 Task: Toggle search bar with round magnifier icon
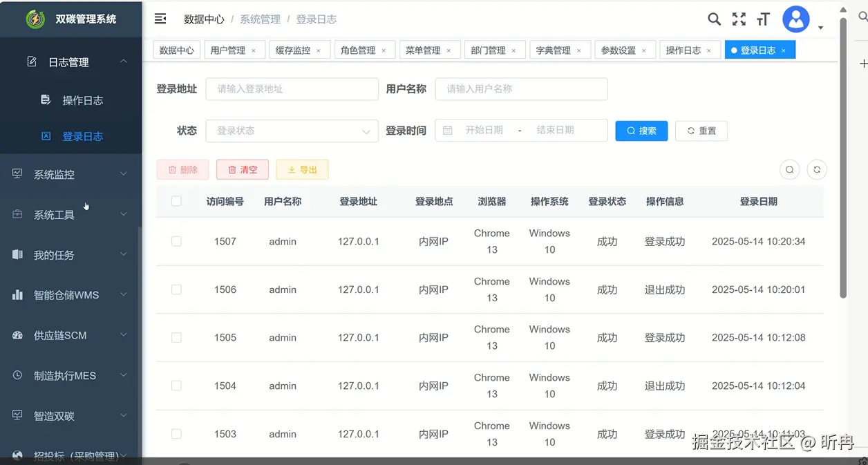789,169
